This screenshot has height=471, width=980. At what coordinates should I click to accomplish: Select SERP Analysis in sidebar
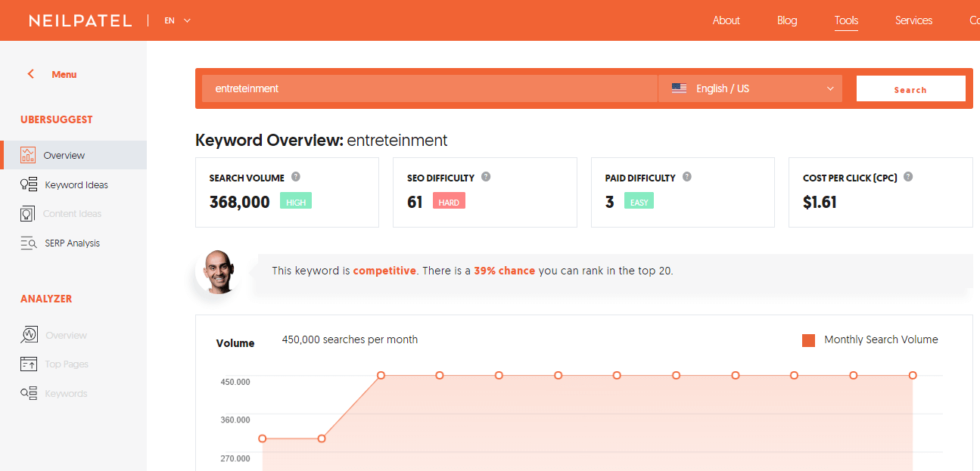click(x=72, y=243)
